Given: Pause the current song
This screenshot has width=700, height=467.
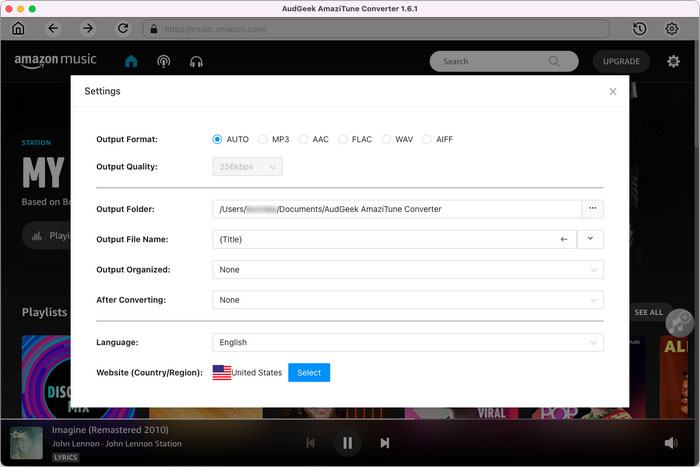Looking at the screenshot, I should [347, 443].
